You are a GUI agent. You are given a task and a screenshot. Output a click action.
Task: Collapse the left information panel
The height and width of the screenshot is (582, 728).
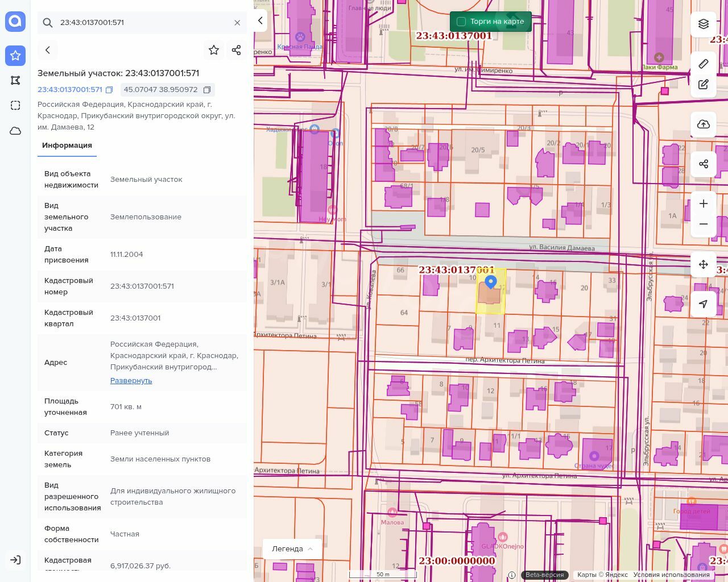(260, 20)
